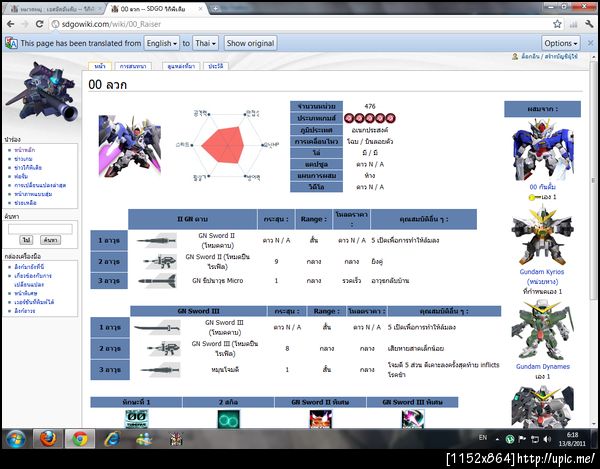Click the GN Sword III special icon
This screenshot has width=600, height=469.
pos(412,419)
